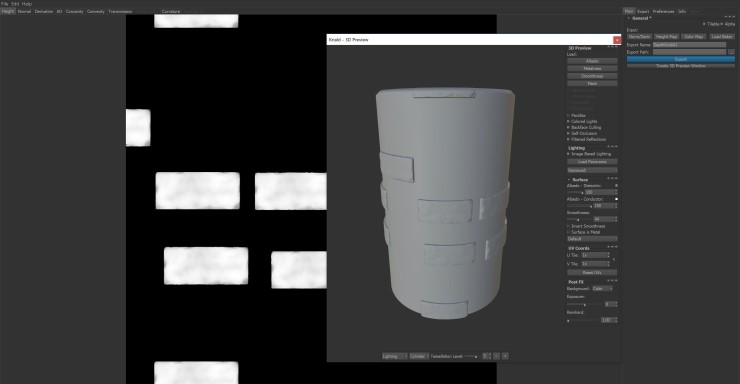The width and height of the screenshot is (740, 384).
Task: Load a Mesh in 3D Preview
Action: (592, 84)
